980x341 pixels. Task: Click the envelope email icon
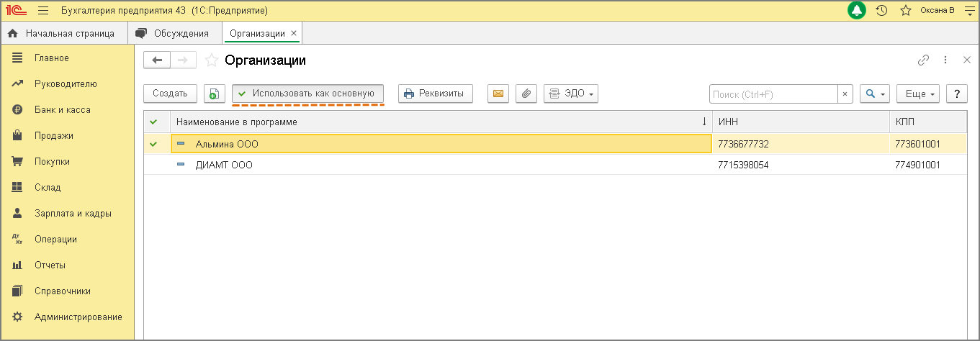pos(498,94)
